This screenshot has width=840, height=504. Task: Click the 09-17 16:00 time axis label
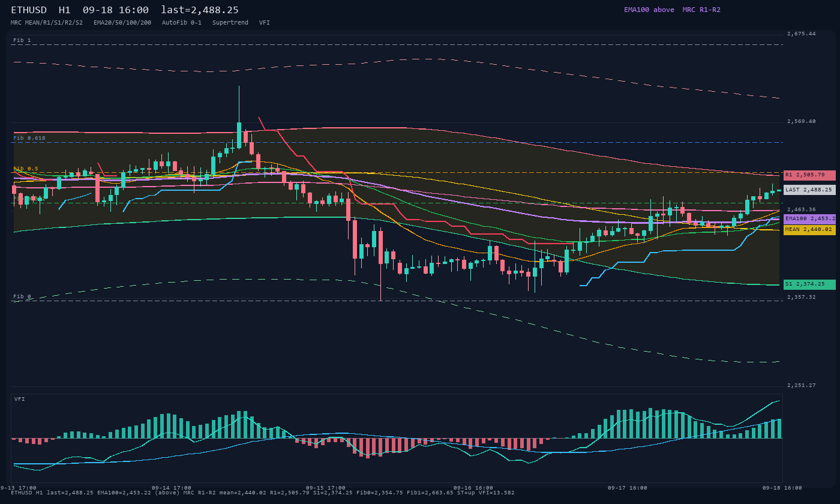tap(628, 488)
